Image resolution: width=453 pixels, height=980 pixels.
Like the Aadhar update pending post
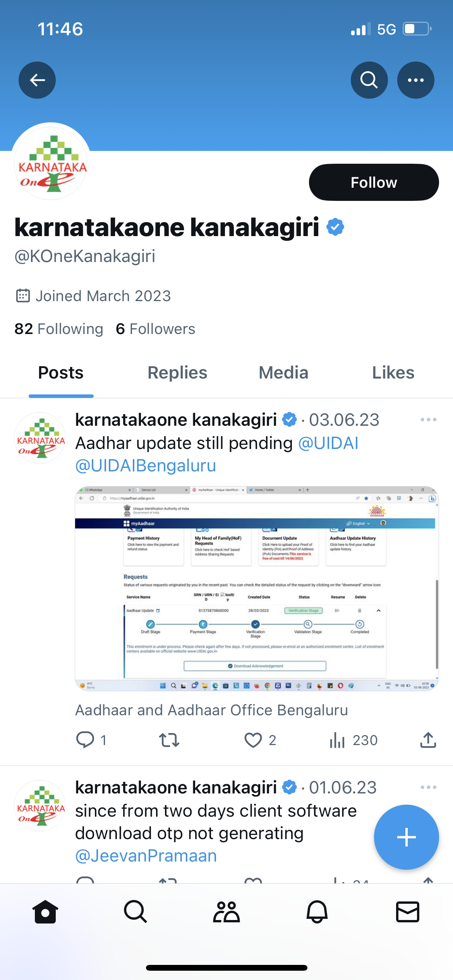point(253,740)
